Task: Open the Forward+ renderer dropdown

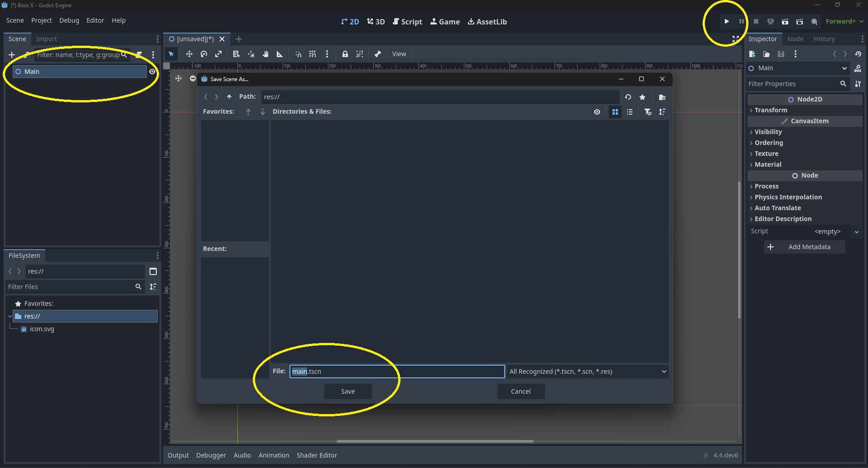Action: tap(844, 21)
